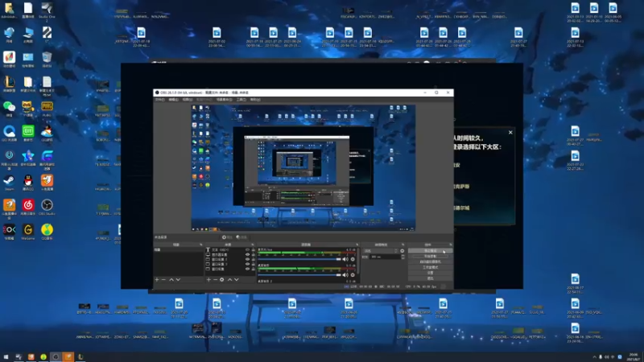Image resolution: width=644 pixels, height=362 pixels.
Task: Open the Windows Start menu
Action: [x=6, y=356]
